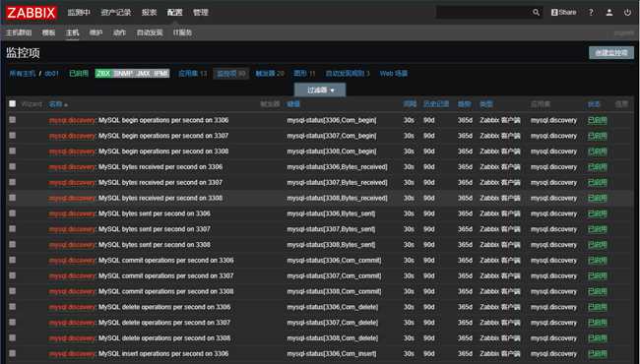The height and width of the screenshot is (364, 640).
Task: Go to 维护 submenu
Action: 96,32
